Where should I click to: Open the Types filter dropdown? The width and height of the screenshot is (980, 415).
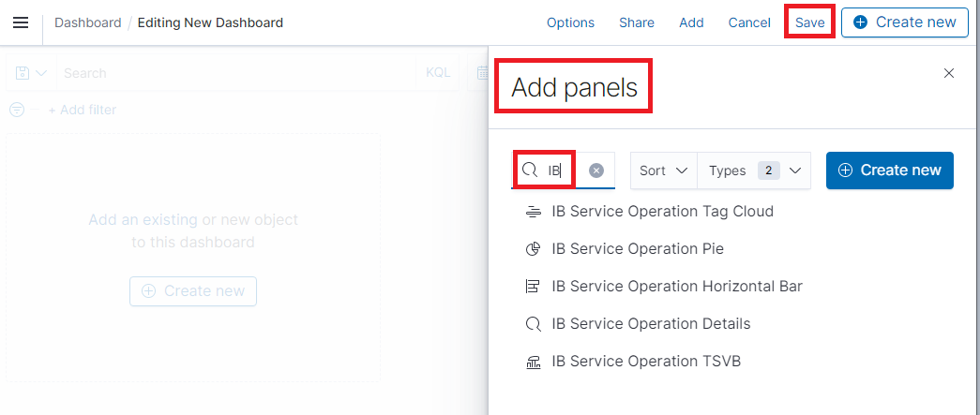pos(754,170)
